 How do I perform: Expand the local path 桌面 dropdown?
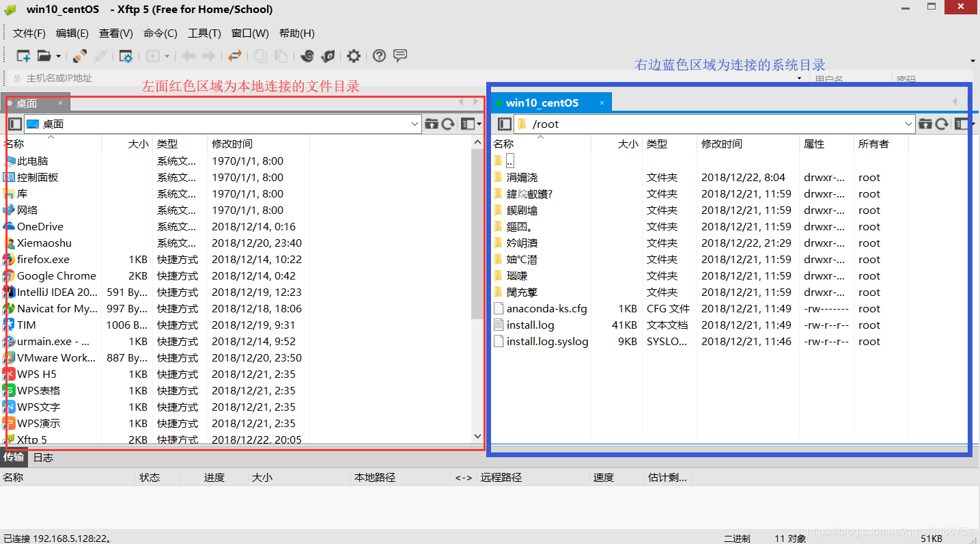click(x=415, y=124)
